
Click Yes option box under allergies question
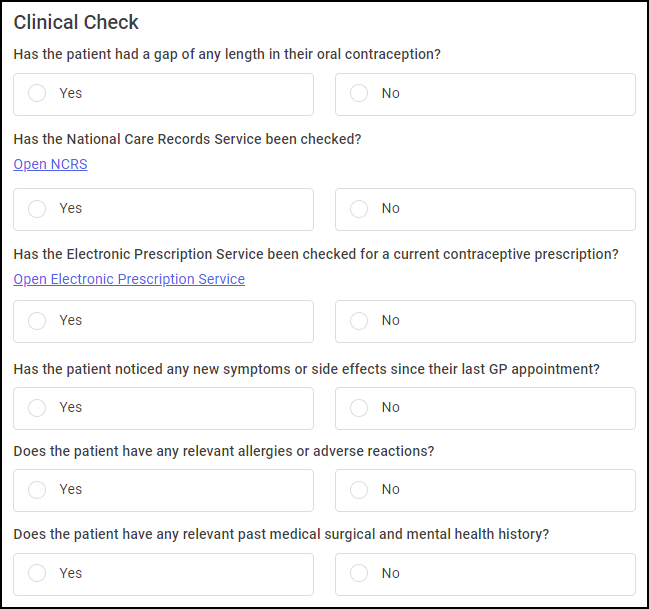[x=163, y=491]
